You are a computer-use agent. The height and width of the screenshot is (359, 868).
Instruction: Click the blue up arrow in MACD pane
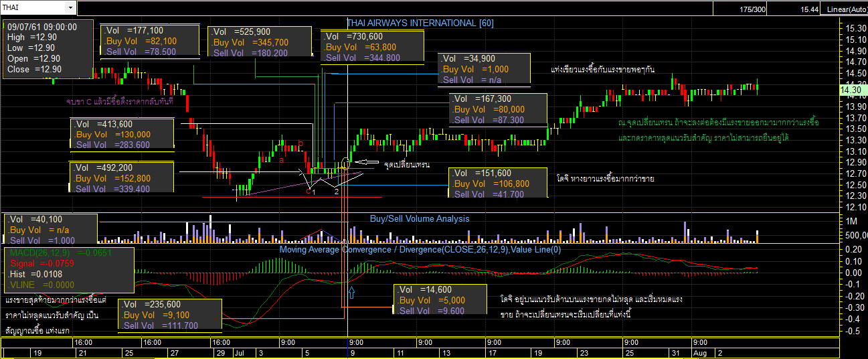352,291
